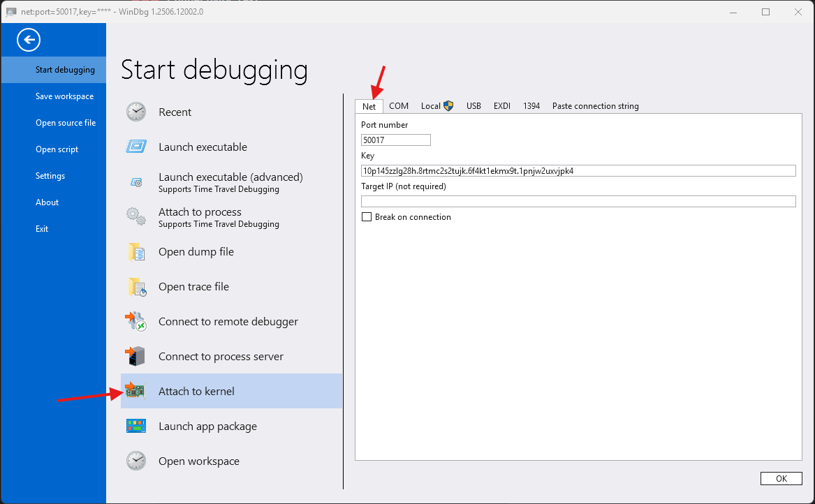This screenshot has width=815, height=504.
Task: Open Paste connection string tab
Action: pyautogui.click(x=596, y=106)
